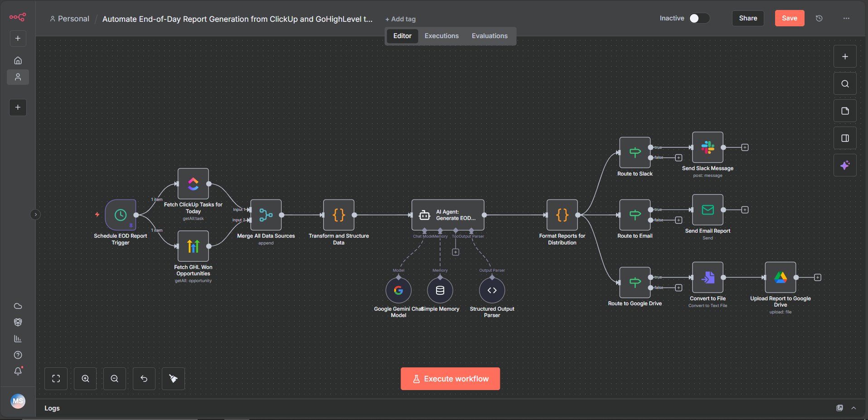Click the cloud icon in sidebar
This screenshot has height=420, width=868.
click(18, 306)
